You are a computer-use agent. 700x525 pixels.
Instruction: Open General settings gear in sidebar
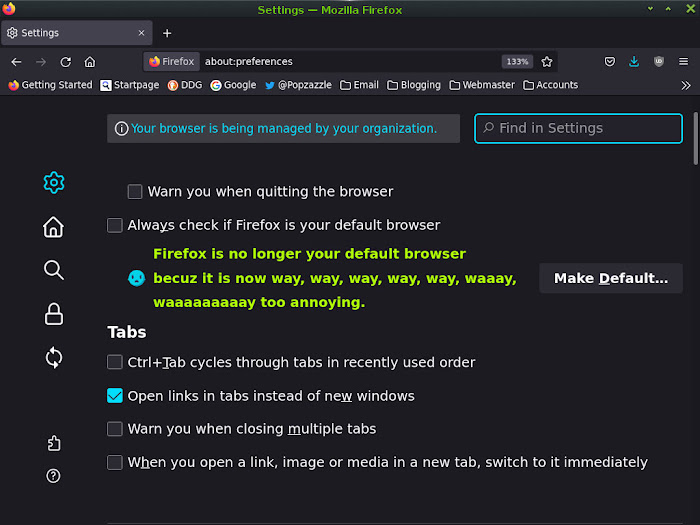pos(54,183)
